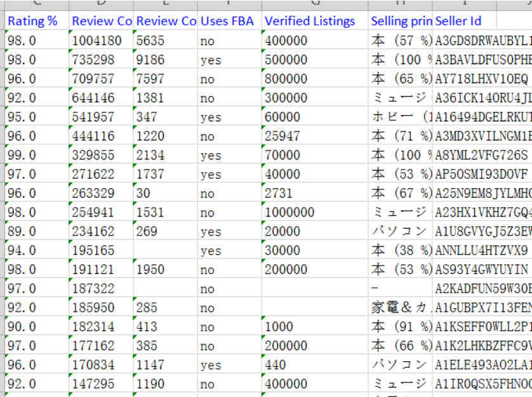The width and height of the screenshot is (532, 397).
Task: Select the cell with value 1000000
Action: click(289, 212)
